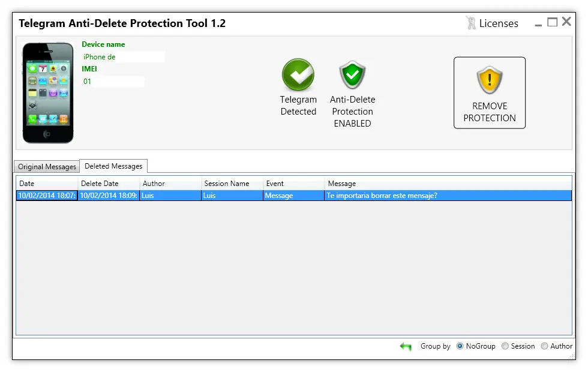Click the 'Telegram Detected' status text
The width and height of the screenshot is (588, 372).
pos(299,106)
